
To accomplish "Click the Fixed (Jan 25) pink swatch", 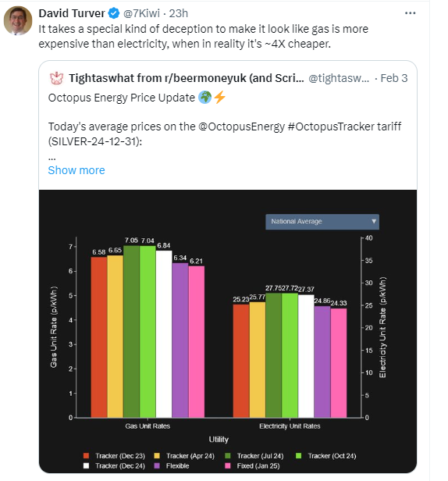I will pyautogui.click(x=228, y=465).
